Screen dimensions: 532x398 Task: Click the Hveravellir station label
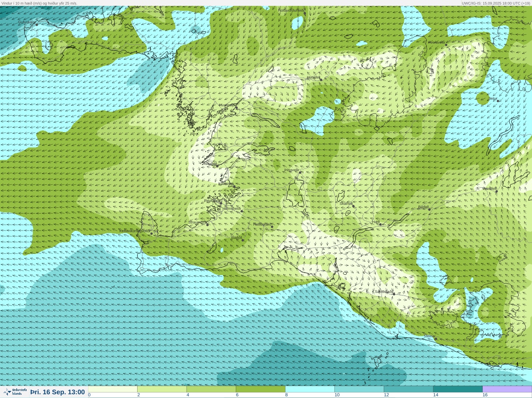(436, 42)
